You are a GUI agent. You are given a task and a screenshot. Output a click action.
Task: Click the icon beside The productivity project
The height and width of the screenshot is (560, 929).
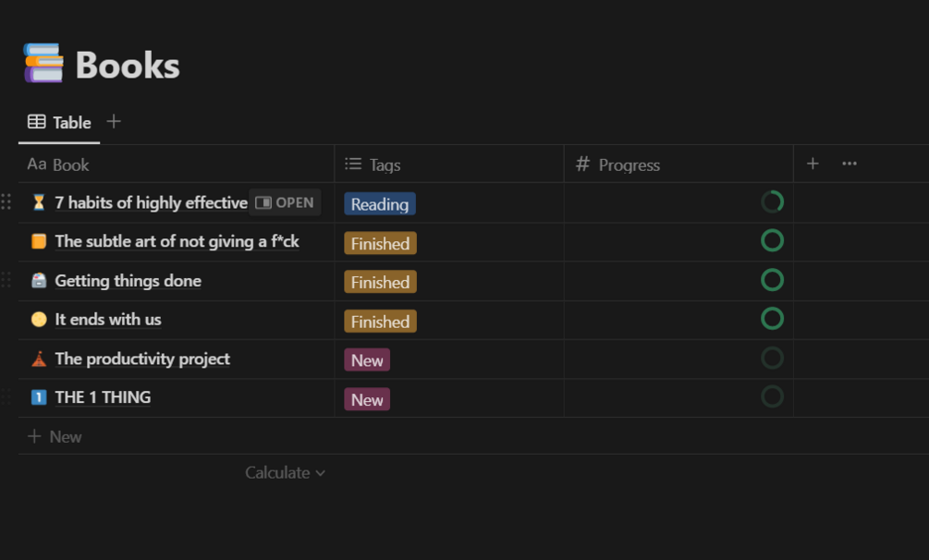39,359
